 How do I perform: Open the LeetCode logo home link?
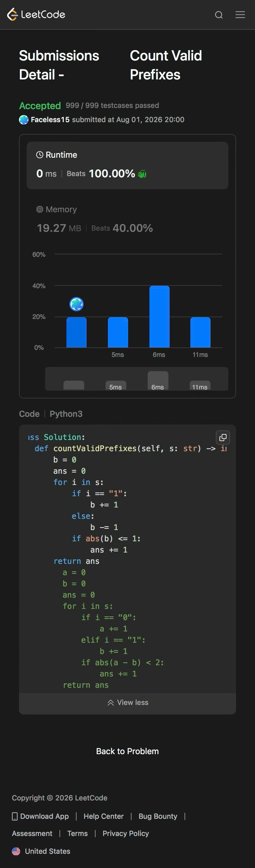pyautogui.click(x=36, y=15)
